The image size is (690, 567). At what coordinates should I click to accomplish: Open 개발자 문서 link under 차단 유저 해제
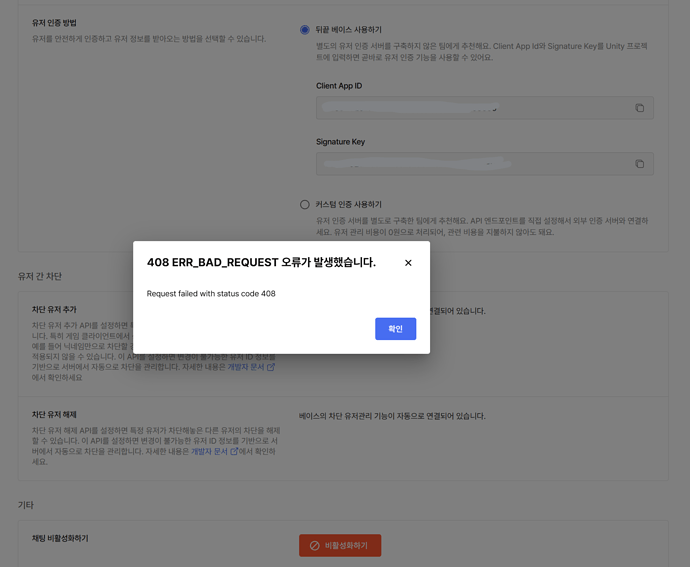(x=209, y=451)
